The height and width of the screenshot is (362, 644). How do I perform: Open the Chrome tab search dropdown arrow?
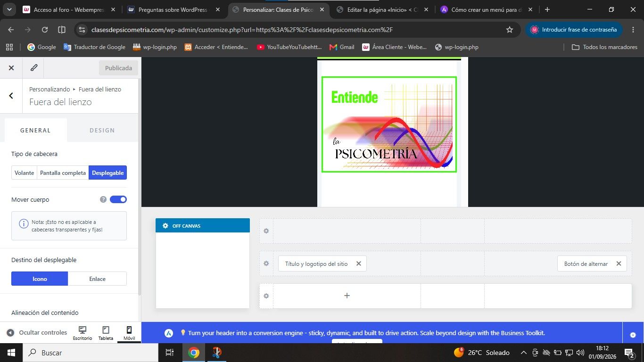click(9, 9)
